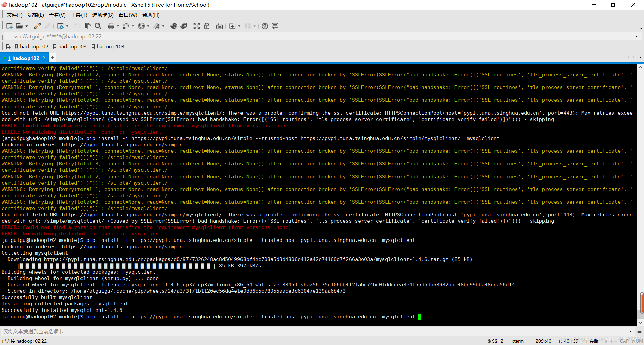Click the new tab plus-folder icon

tap(232, 26)
